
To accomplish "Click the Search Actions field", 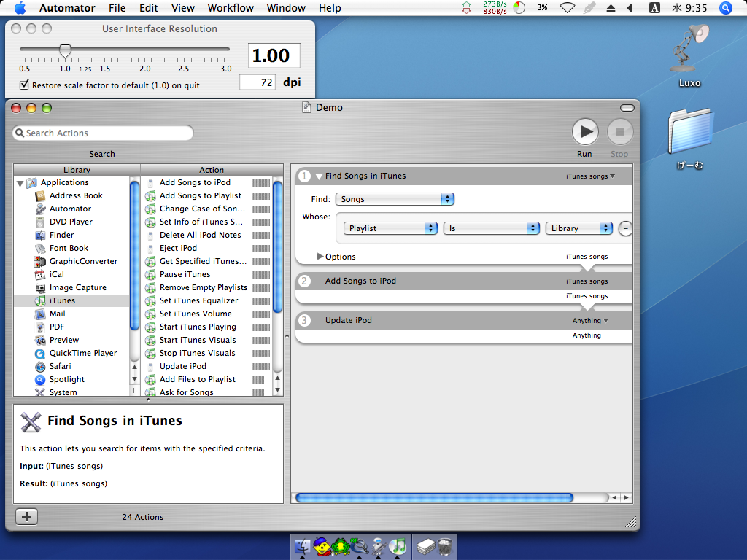I will (103, 133).
